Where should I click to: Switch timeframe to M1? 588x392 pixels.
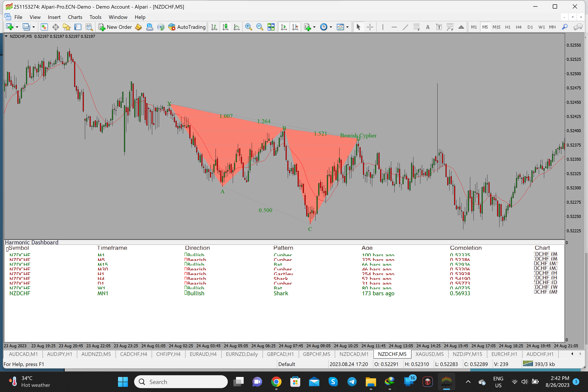coord(474,27)
